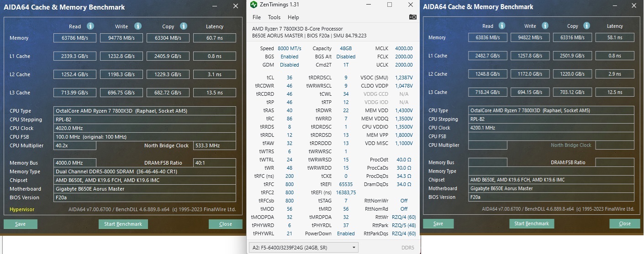Viewport: 644px width, 254px height.
Task: Click CPU Clock field 4200.1 MHz in right window
Action: click(551, 128)
